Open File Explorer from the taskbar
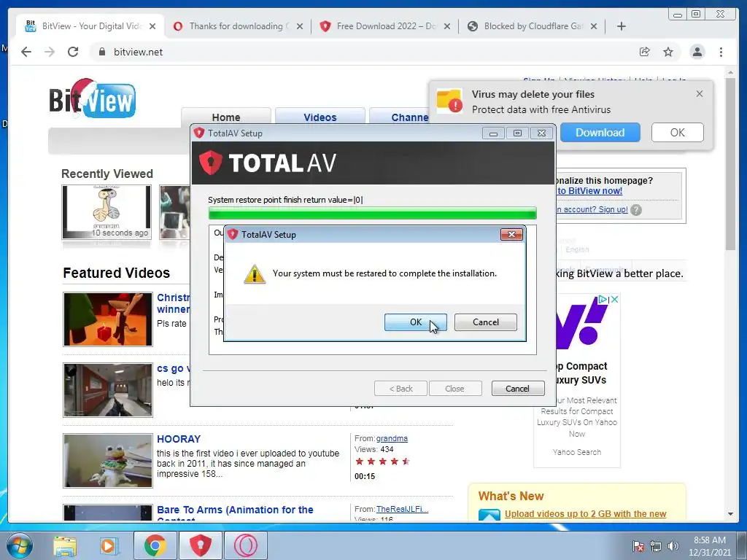This screenshot has width=747, height=560. coord(65,545)
